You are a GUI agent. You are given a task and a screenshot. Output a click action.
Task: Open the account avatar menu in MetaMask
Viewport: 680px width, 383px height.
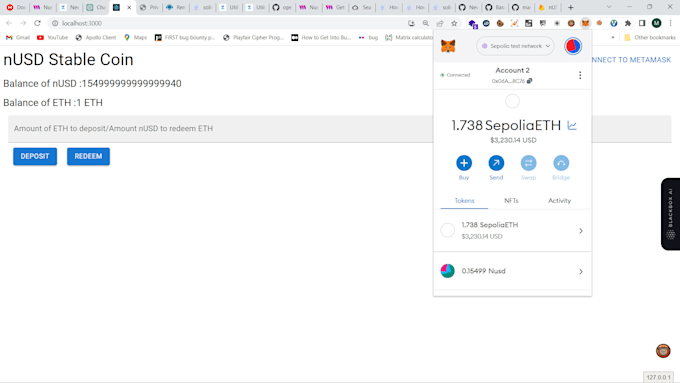(x=573, y=46)
